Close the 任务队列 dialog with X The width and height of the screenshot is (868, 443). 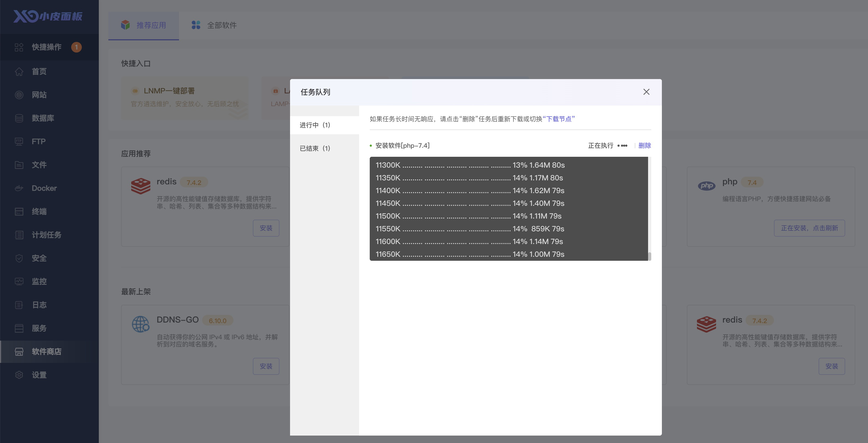click(646, 92)
